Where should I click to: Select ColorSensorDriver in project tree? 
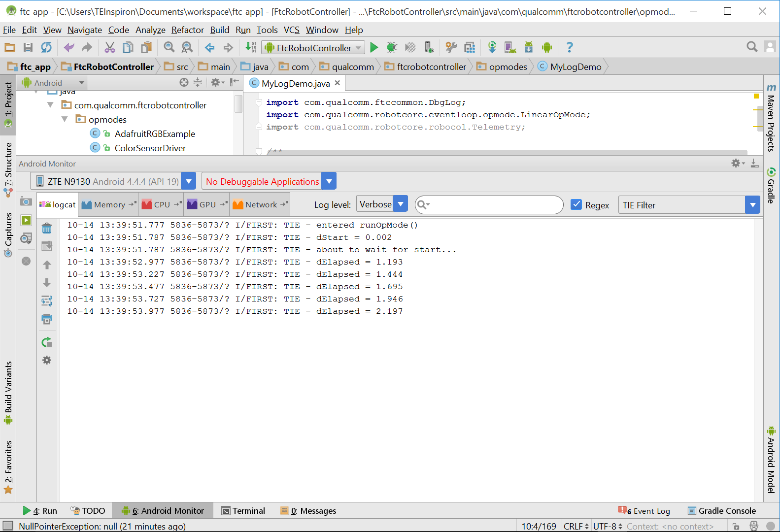(150, 148)
